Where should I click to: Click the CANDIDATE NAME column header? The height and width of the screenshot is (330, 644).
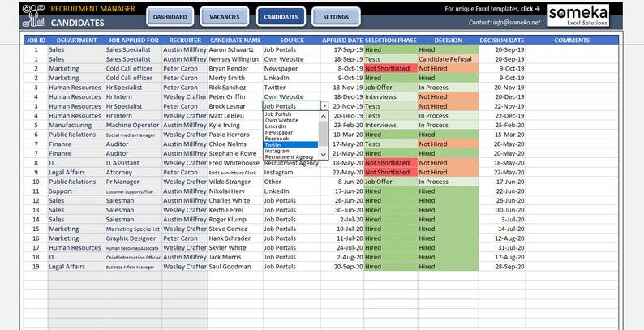tap(235, 41)
